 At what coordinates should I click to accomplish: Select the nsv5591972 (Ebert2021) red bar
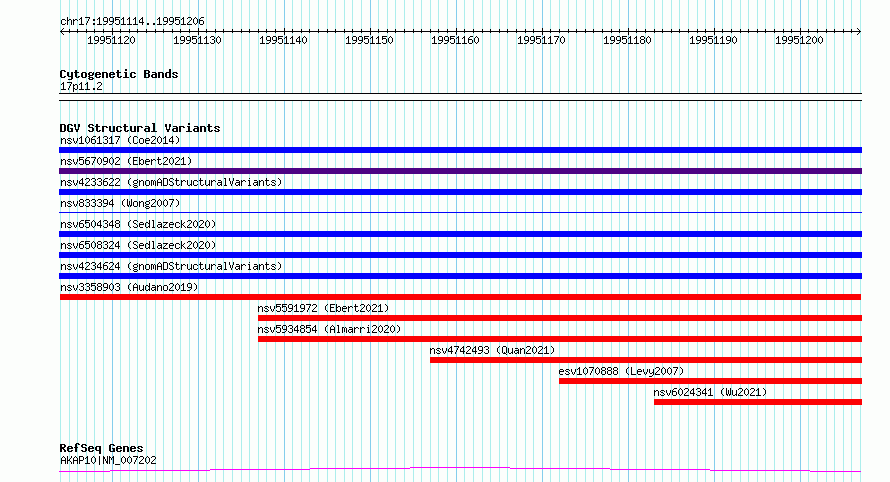pos(560,318)
